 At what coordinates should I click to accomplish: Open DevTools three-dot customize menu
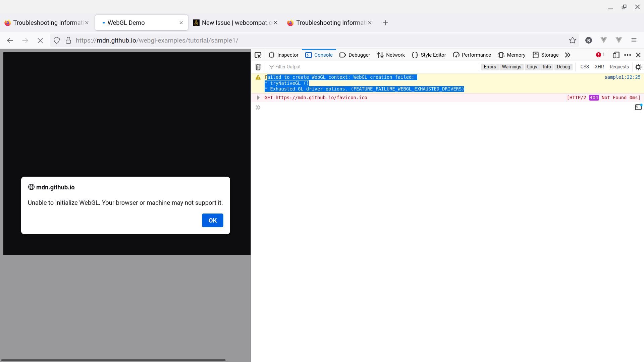(628, 55)
